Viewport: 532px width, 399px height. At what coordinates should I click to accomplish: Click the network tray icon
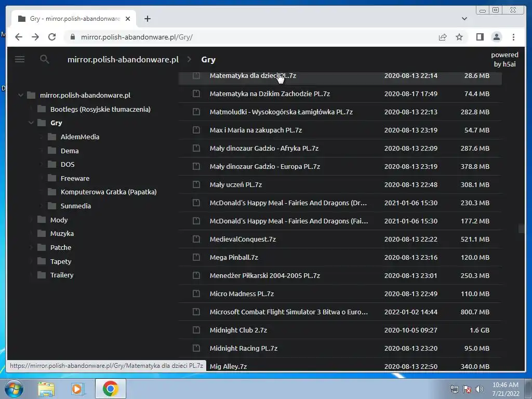pyautogui.click(x=454, y=389)
